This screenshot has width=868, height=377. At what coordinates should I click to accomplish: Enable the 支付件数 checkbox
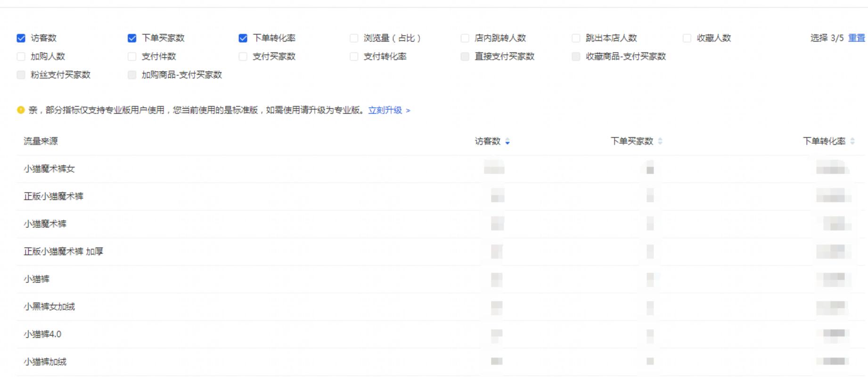132,57
